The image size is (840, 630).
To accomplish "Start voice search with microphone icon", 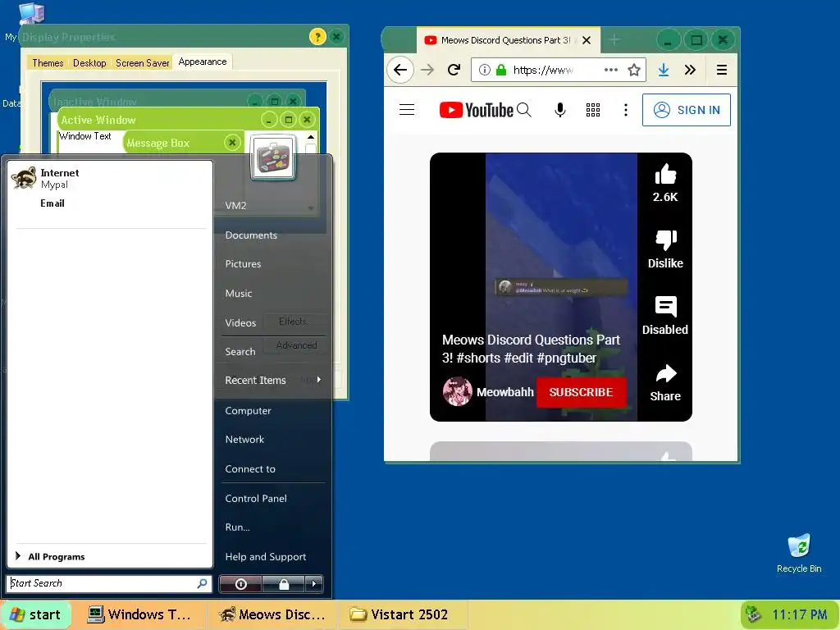I will click(x=559, y=110).
